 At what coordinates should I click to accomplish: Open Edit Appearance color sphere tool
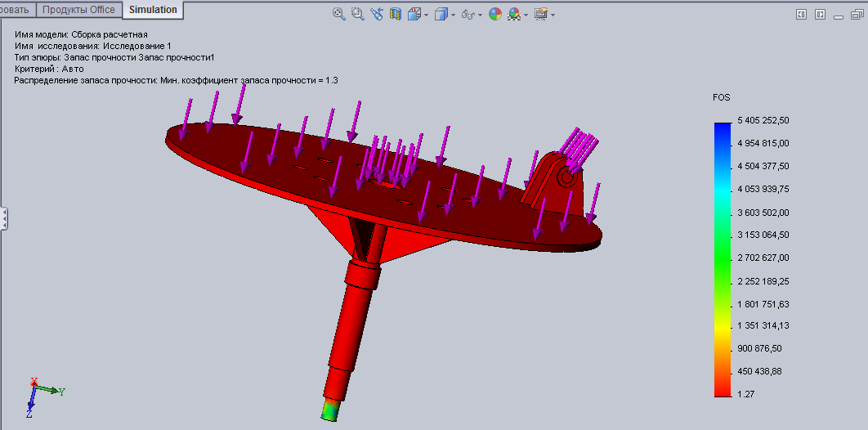point(495,14)
